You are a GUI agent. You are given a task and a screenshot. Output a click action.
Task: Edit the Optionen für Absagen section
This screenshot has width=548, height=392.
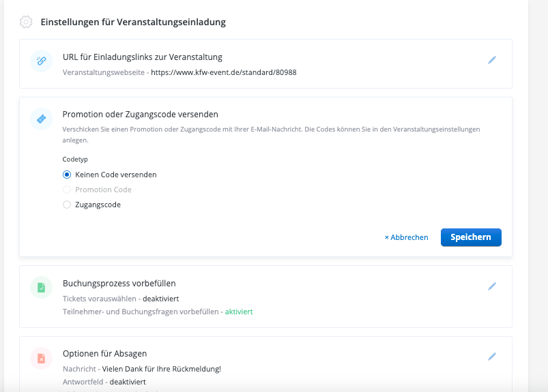491,357
